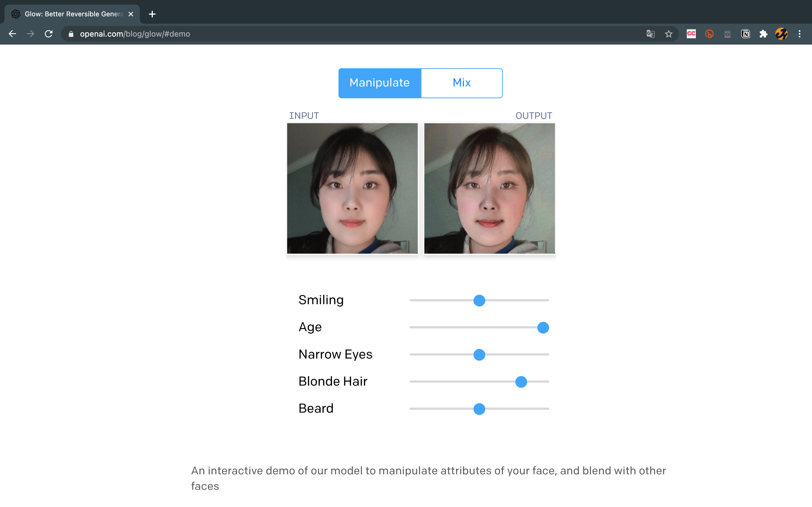Click the Beard slider handle

pyautogui.click(x=479, y=409)
